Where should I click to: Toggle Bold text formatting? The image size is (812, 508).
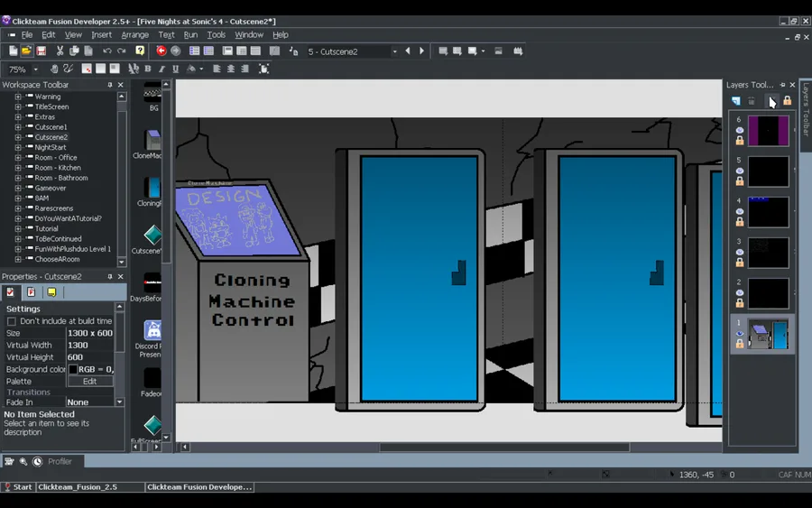point(148,69)
